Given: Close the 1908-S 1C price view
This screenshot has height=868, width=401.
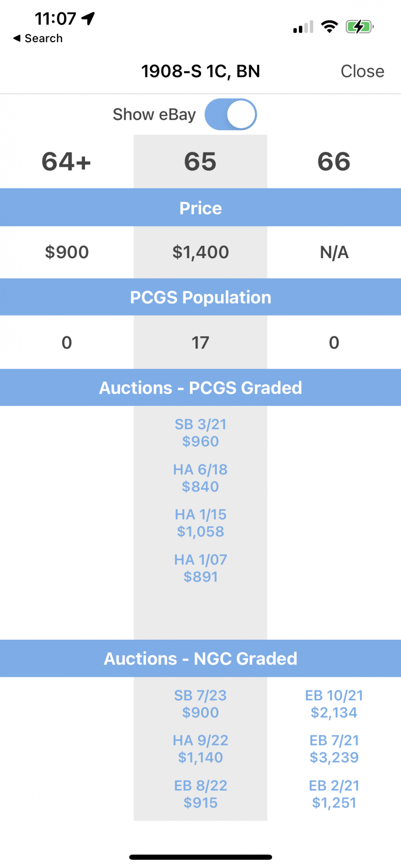Looking at the screenshot, I should point(362,71).
